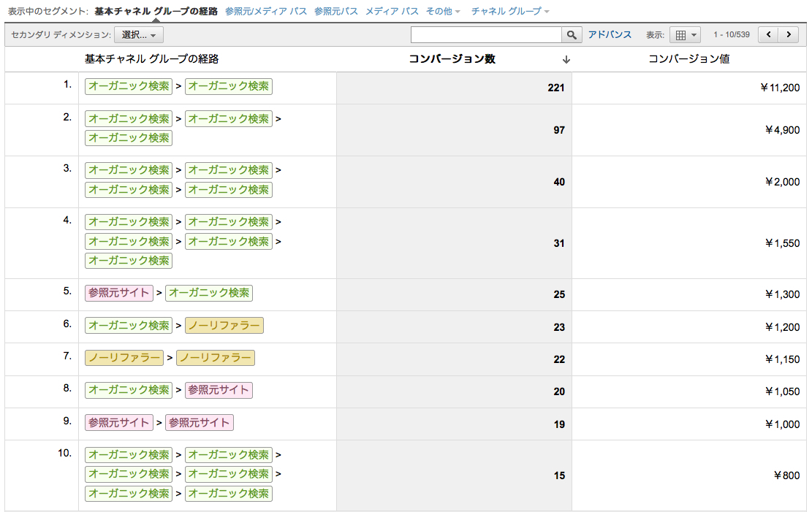Switch to メディア パス segment

tap(392, 11)
